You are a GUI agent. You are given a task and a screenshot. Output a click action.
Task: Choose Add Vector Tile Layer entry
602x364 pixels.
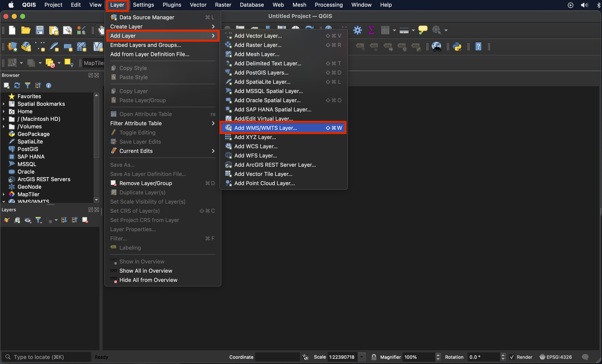[x=263, y=174]
